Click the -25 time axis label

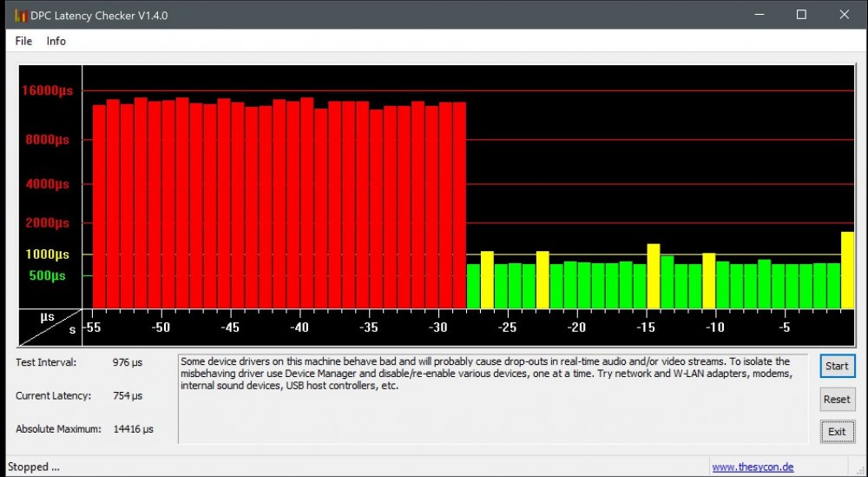click(507, 328)
